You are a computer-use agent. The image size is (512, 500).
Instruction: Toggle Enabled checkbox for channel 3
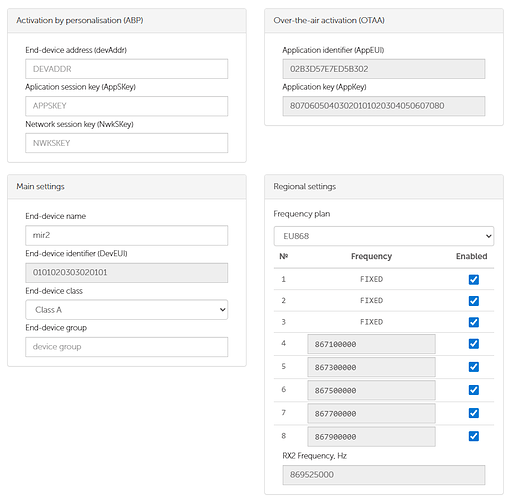474,322
